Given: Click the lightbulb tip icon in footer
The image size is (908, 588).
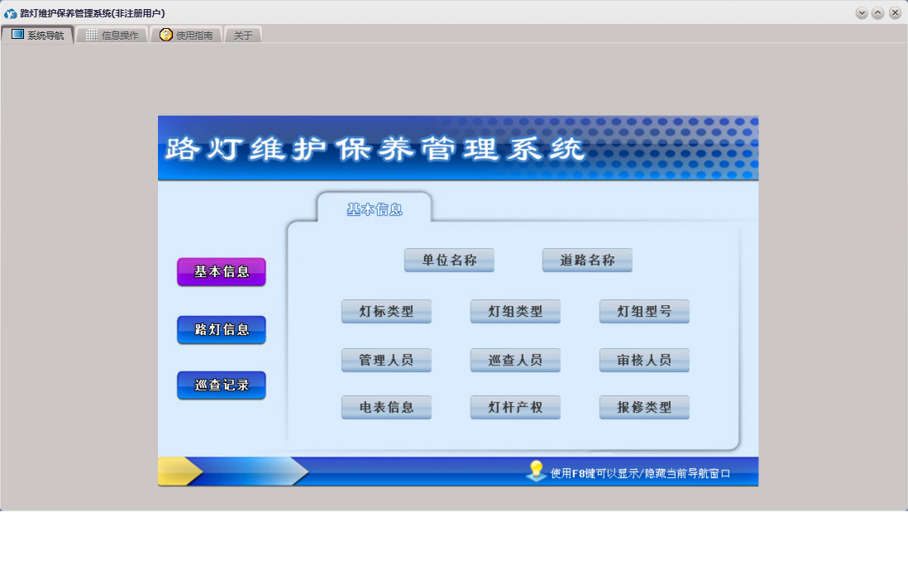Looking at the screenshot, I should [x=537, y=471].
